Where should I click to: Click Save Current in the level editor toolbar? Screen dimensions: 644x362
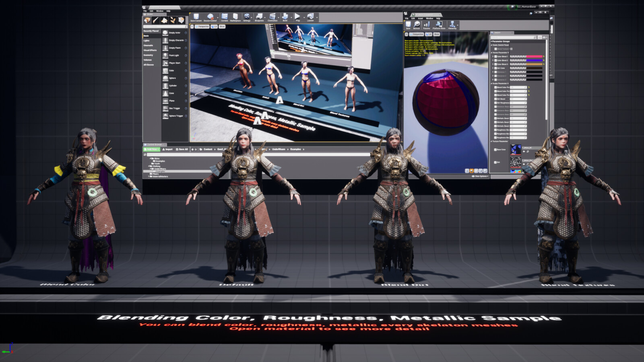coord(196,17)
